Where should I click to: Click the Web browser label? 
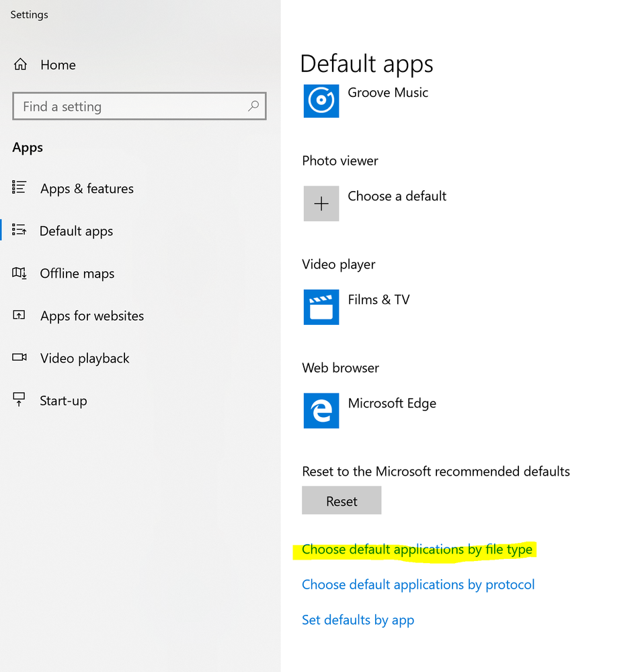(x=341, y=368)
